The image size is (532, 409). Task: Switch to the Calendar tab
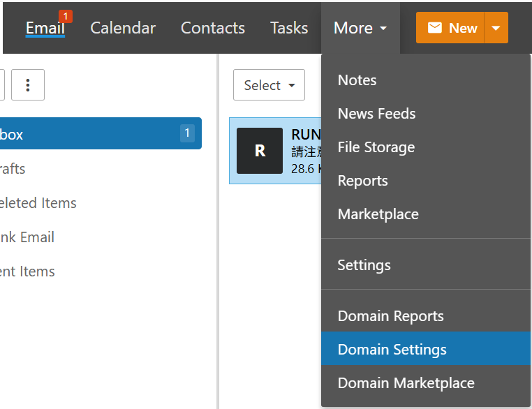pyautogui.click(x=123, y=28)
